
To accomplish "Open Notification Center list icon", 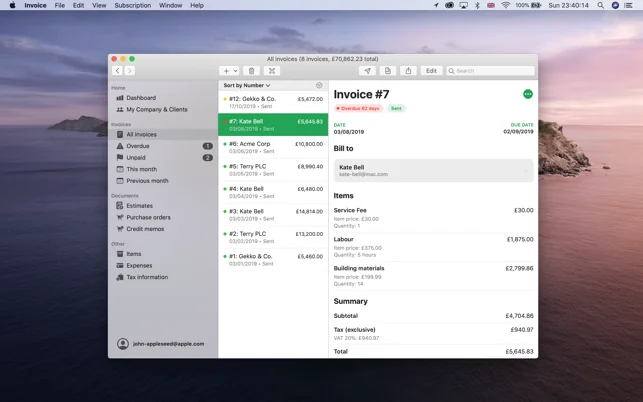I will pyautogui.click(x=628, y=5).
